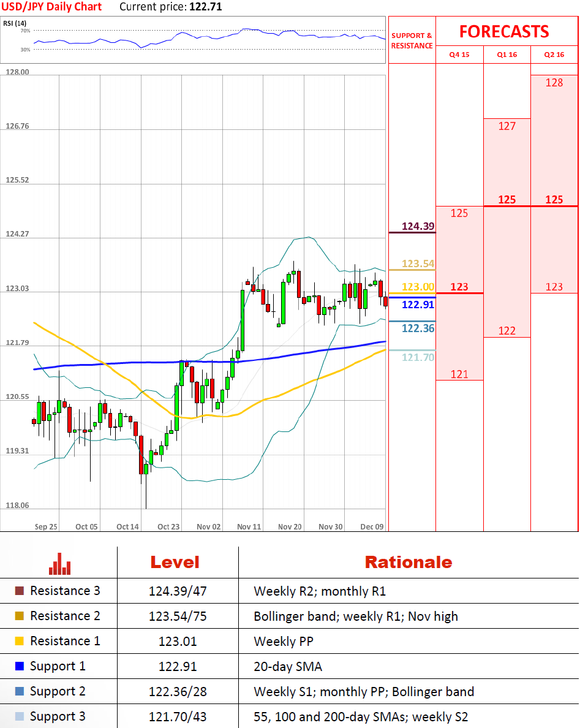Select the Q4 15 forecast column header
Screen dimensions: 580x728
coord(459,55)
